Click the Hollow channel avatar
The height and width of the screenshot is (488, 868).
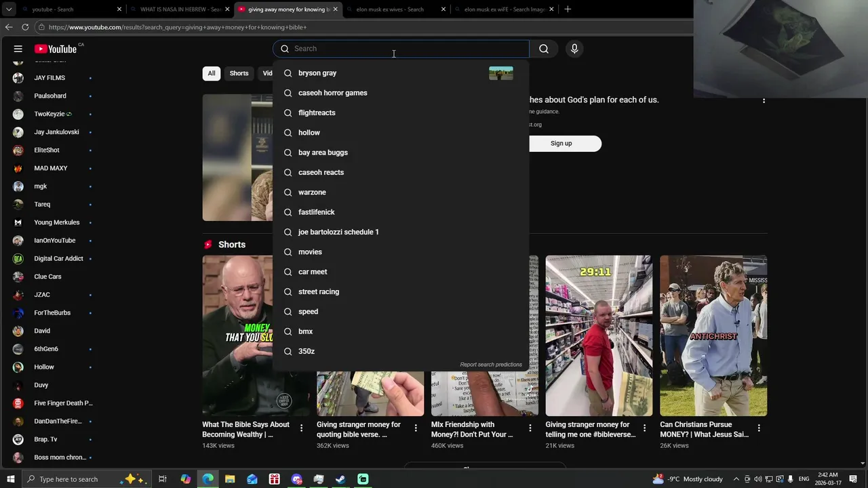[x=18, y=367]
